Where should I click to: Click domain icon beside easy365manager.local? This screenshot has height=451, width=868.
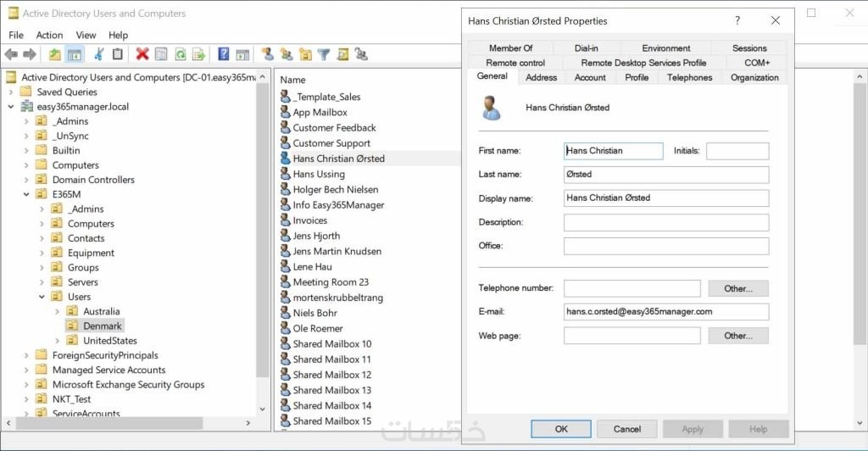click(26, 106)
